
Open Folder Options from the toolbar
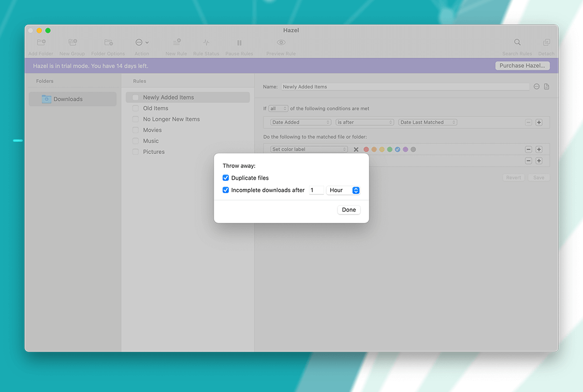tap(108, 43)
